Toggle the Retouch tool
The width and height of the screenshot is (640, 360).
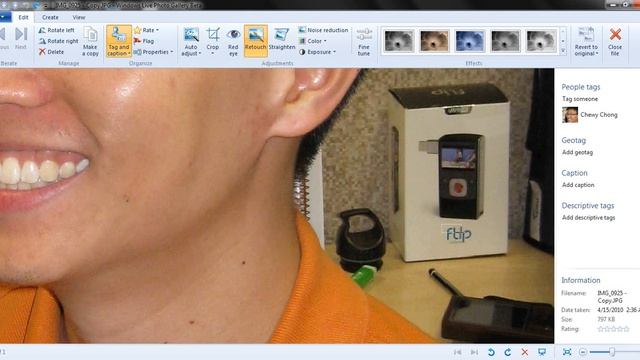[x=256, y=41]
